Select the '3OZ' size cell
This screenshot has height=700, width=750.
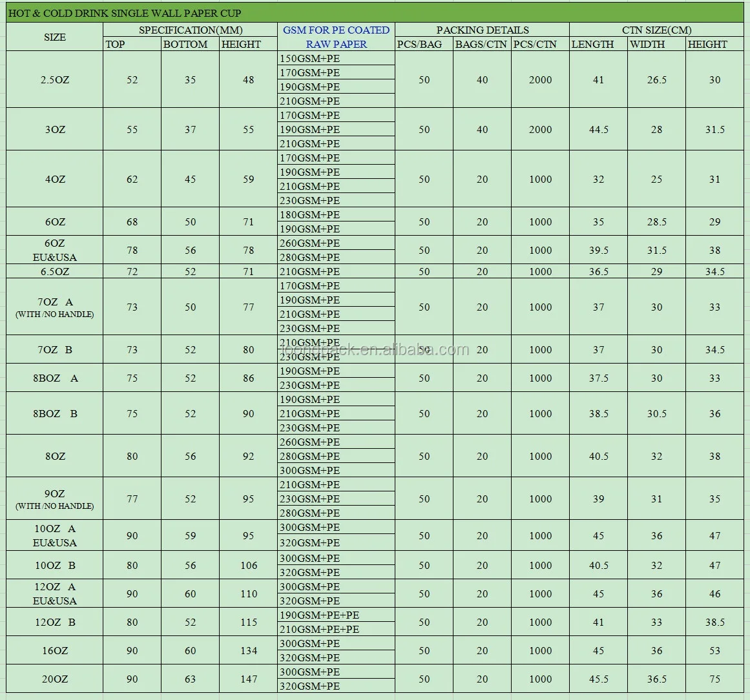point(54,129)
